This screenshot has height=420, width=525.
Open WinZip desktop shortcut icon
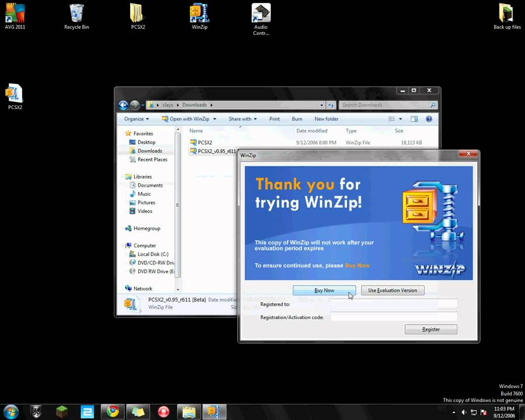[x=199, y=14]
